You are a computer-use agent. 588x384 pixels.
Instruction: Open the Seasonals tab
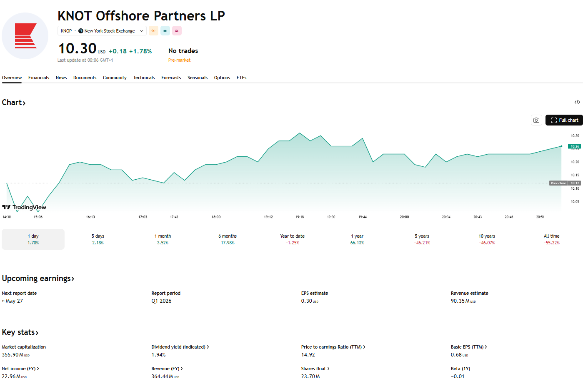coord(198,78)
